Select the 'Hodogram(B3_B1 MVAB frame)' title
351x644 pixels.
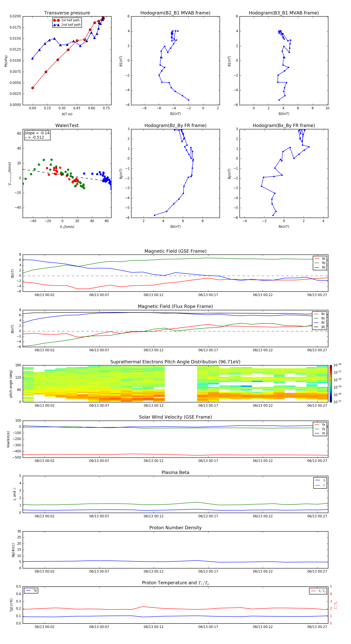pos(284,13)
